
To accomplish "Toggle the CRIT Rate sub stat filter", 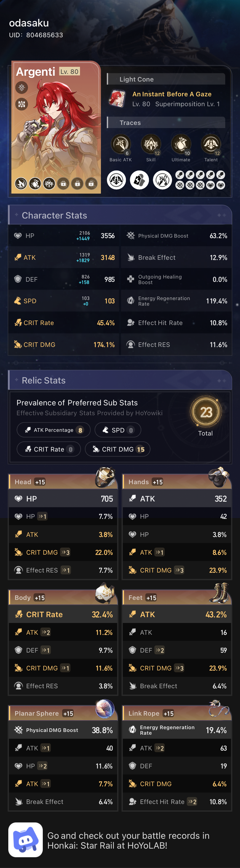I will point(49,449).
